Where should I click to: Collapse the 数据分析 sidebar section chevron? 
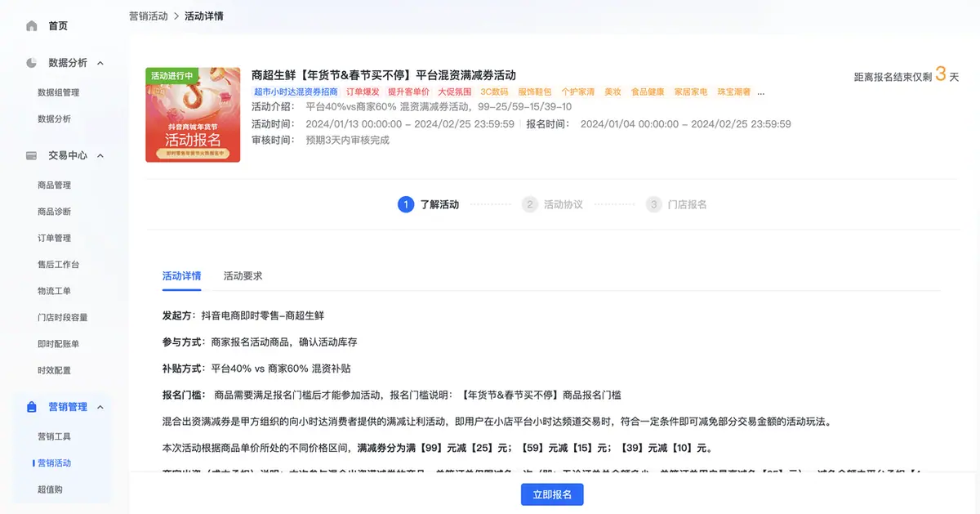point(100,63)
